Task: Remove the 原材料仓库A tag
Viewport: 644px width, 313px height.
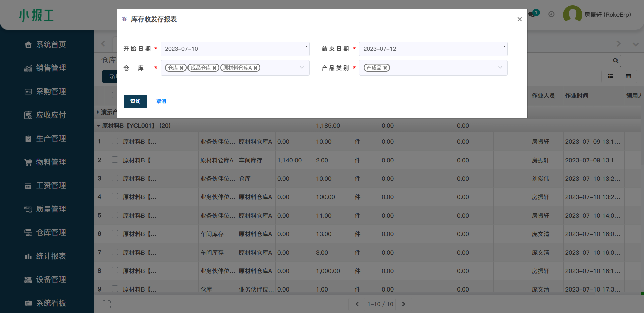Action: click(255, 68)
